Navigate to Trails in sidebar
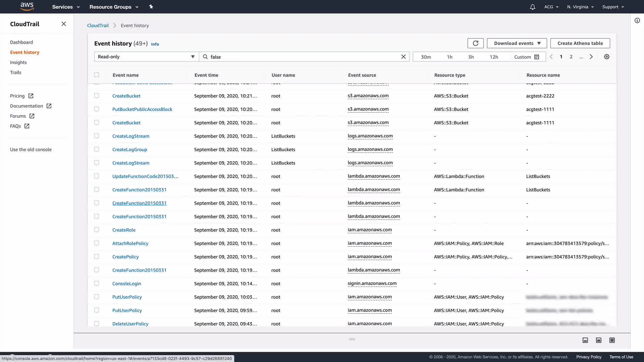The height and width of the screenshot is (362, 644). [x=15, y=72]
